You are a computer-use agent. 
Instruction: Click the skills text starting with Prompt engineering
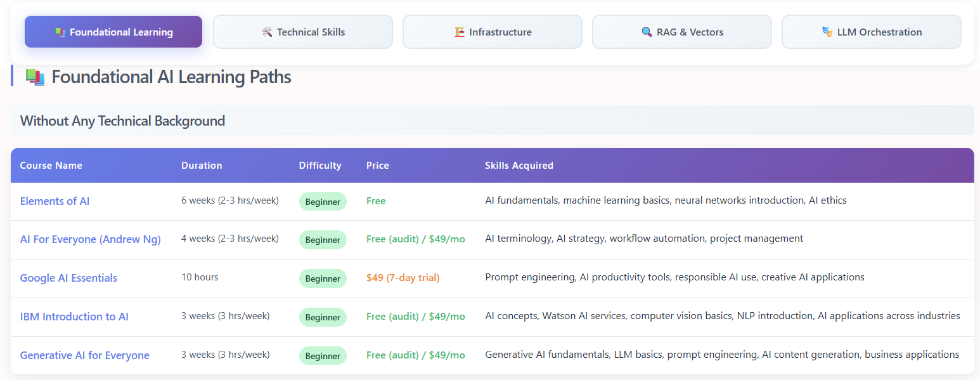point(674,277)
